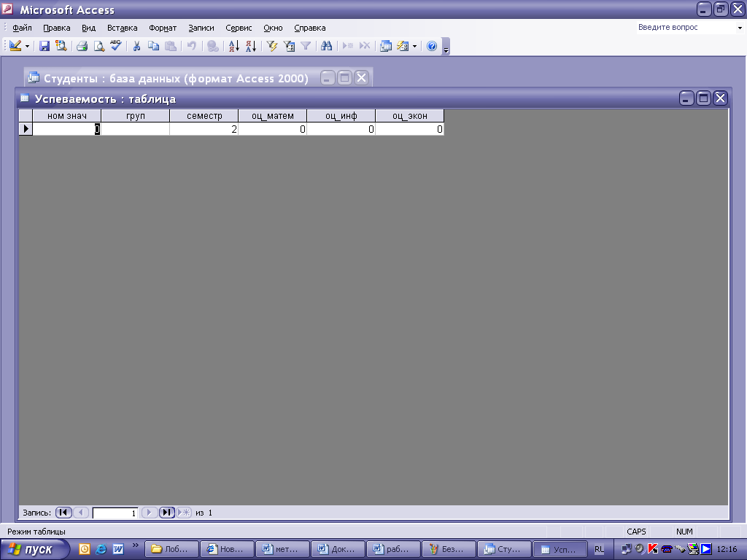This screenshot has height=560, width=747.
Task: Expand the Введите вопрос dropdown arrow
Action: point(740,28)
